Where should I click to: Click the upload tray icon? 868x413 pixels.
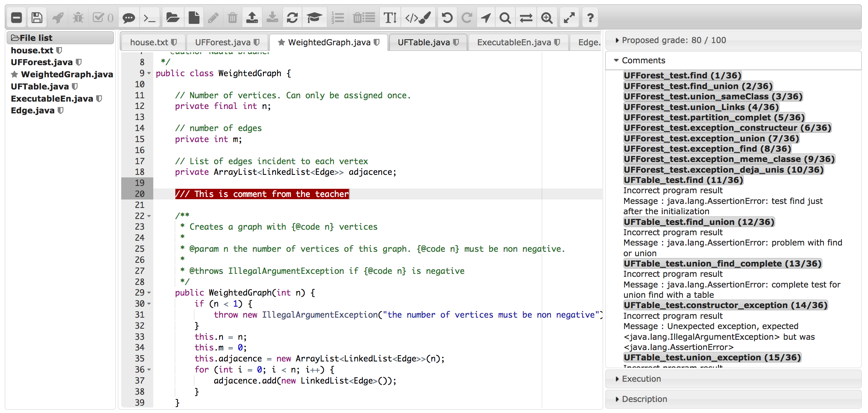(252, 18)
